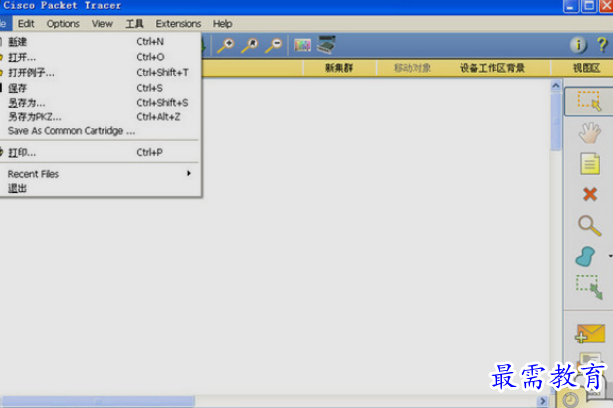Choose the Draw Polygon shape tool

[x=586, y=256]
